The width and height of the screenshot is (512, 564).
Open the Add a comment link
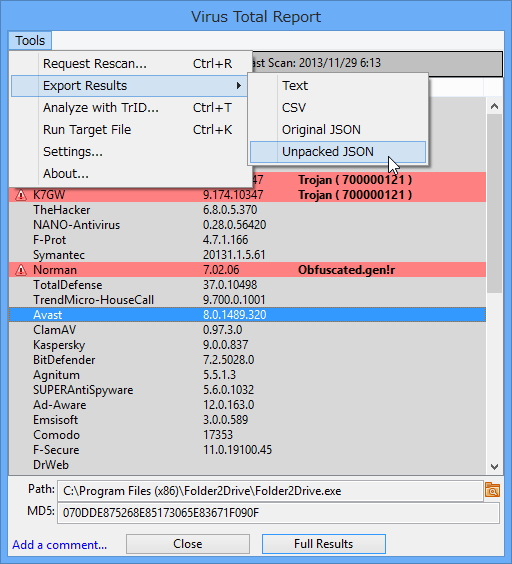tap(59, 545)
